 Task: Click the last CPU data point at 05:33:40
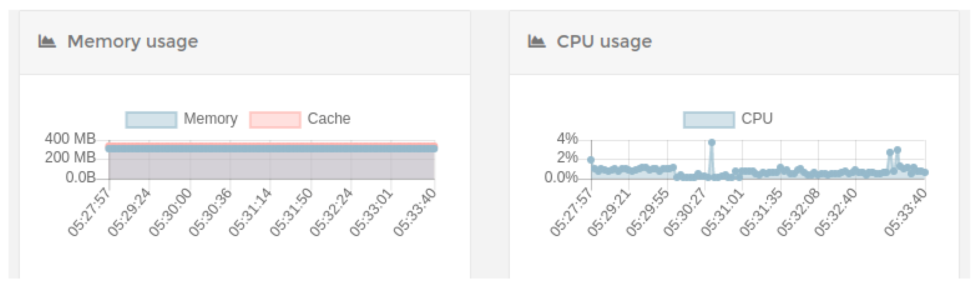tap(925, 173)
